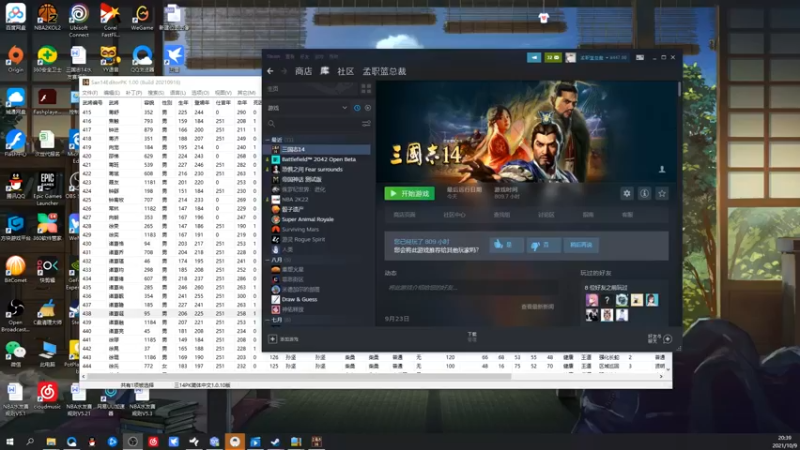Click the Steam announcements megaphone icon
Viewport: 800px width, 450px height.
[x=534, y=57]
